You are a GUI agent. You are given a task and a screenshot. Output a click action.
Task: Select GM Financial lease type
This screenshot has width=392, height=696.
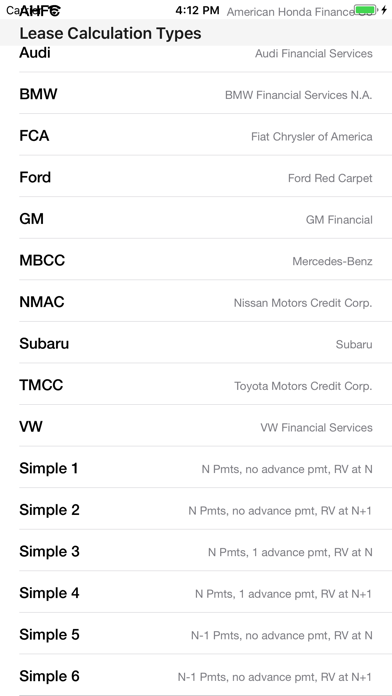pos(196,218)
